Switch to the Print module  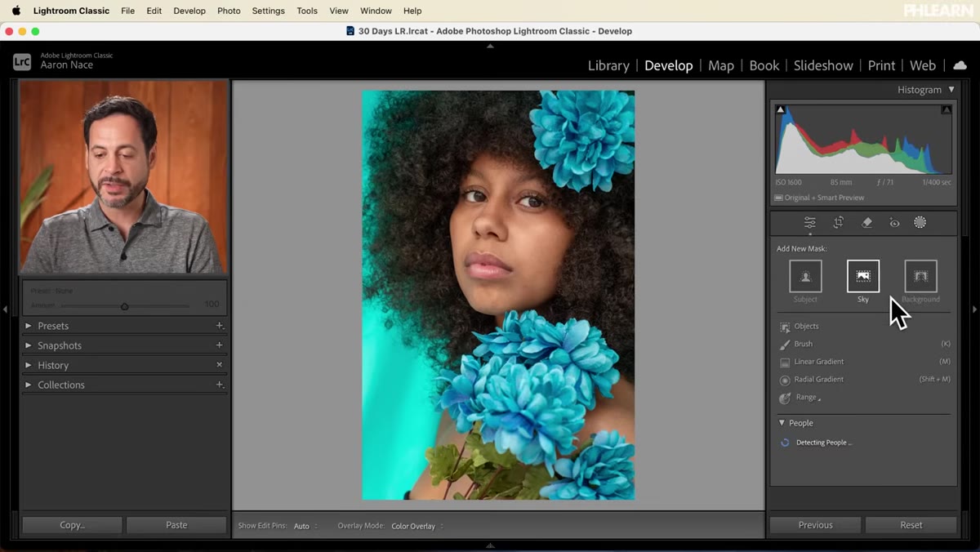(x=881, y=65)
